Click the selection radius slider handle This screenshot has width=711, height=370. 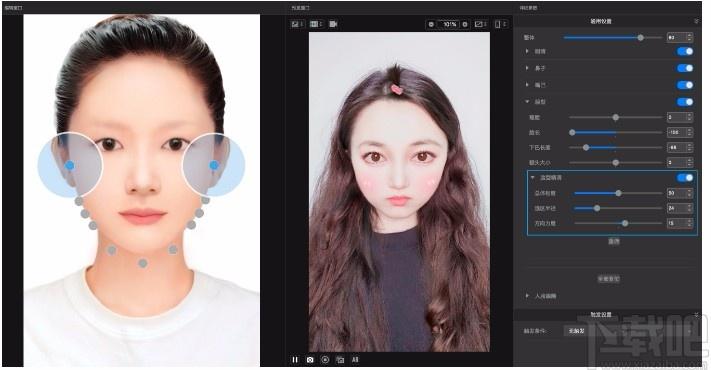pos(597,208)
